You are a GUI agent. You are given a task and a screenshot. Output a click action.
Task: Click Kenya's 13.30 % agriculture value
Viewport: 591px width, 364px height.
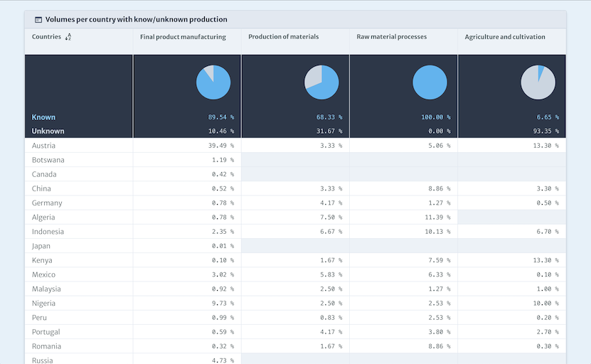545,260
